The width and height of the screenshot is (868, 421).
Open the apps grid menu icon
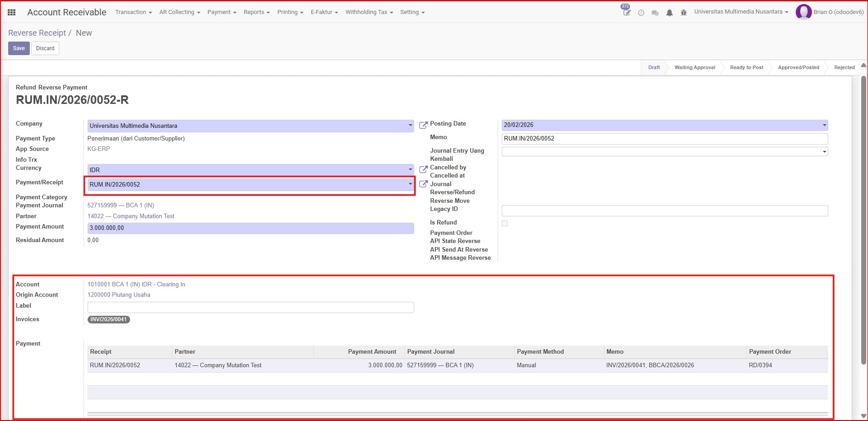[12, 12]
